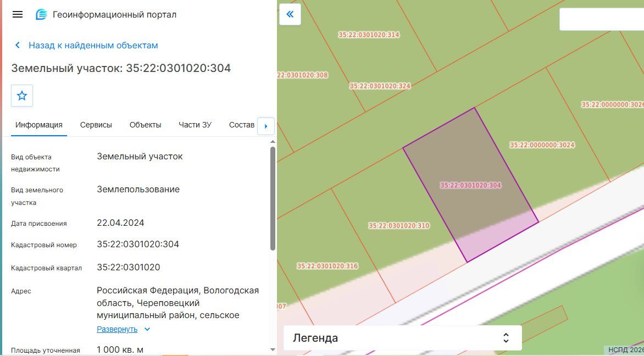Add parcel to favorites with star

click(22, 96)
